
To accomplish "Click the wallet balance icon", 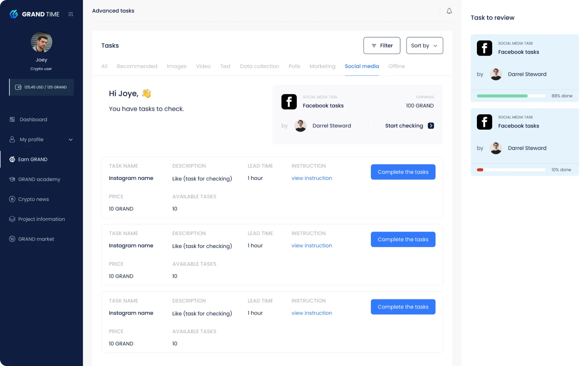I will tap(18, 87).
